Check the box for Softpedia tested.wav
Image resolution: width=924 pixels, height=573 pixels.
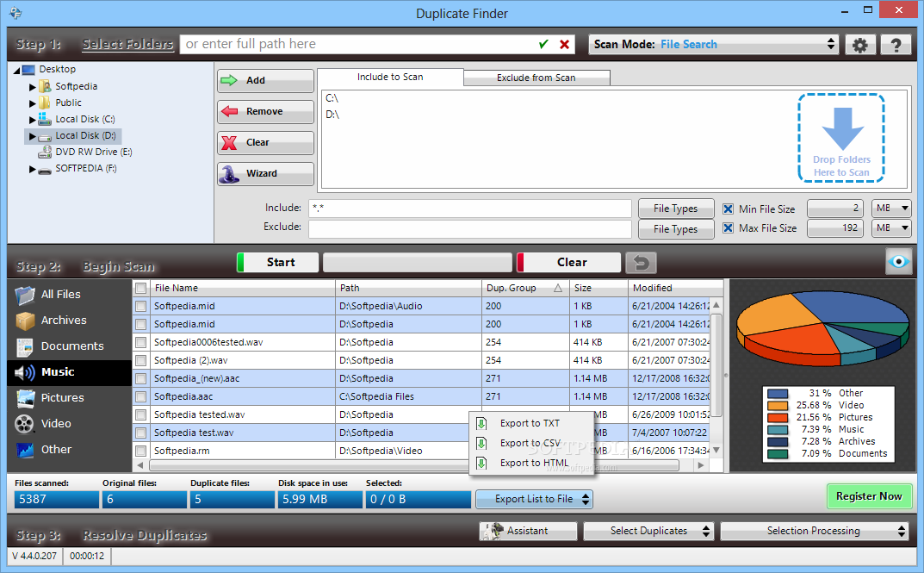pos(141,415)
